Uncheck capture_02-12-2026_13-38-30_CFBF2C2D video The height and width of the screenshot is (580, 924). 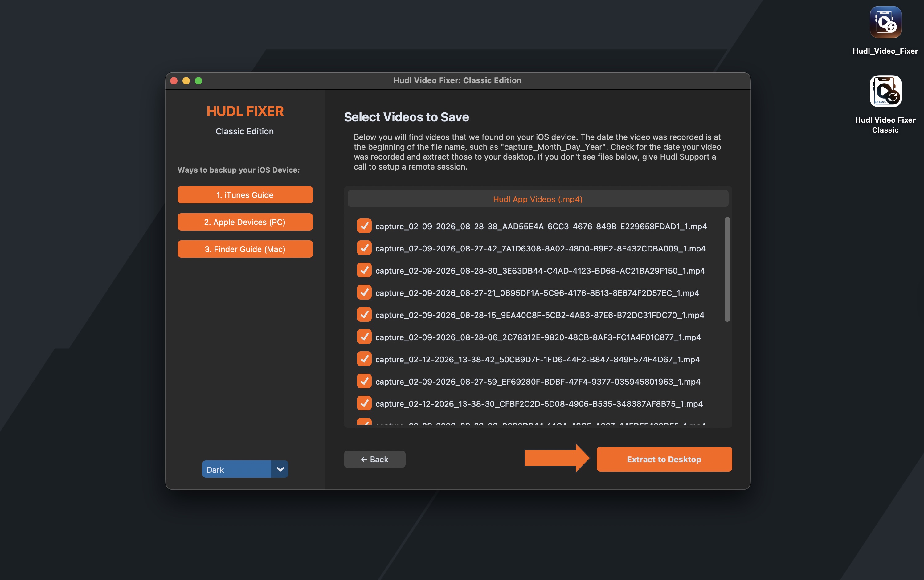[364, 403]
